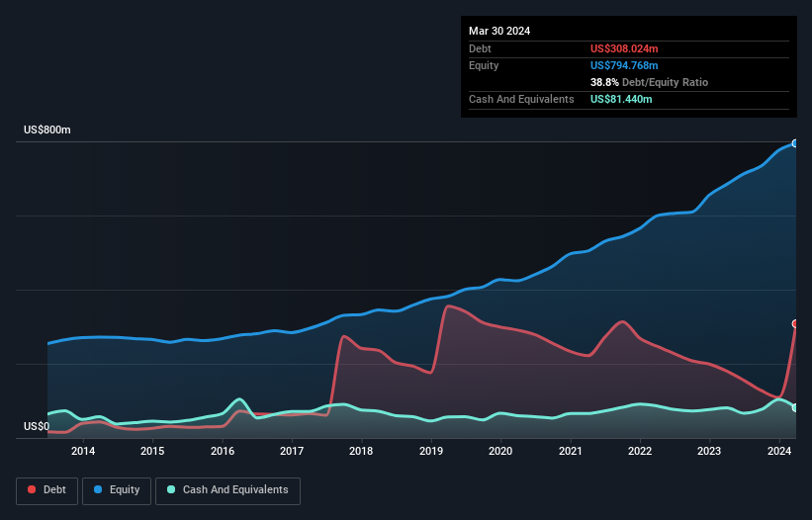Click the 2022 x-axis label
The width and height of the screenshot is (812, 520).
[640, 451]
